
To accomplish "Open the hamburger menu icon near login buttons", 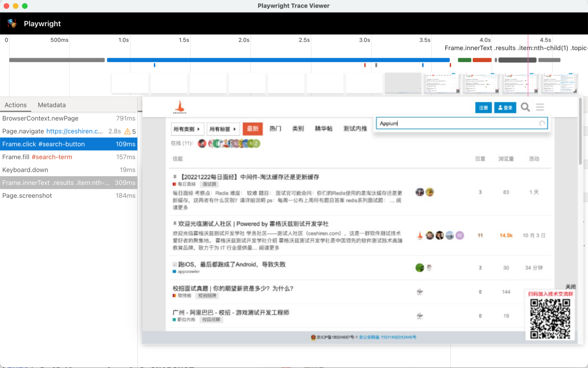I will coord(539,107).
